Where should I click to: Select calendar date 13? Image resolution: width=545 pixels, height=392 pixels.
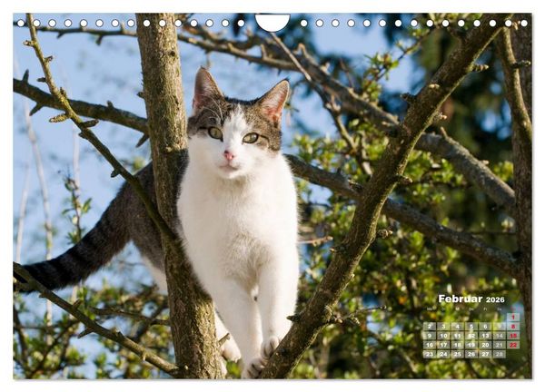(x=485, y=336)
